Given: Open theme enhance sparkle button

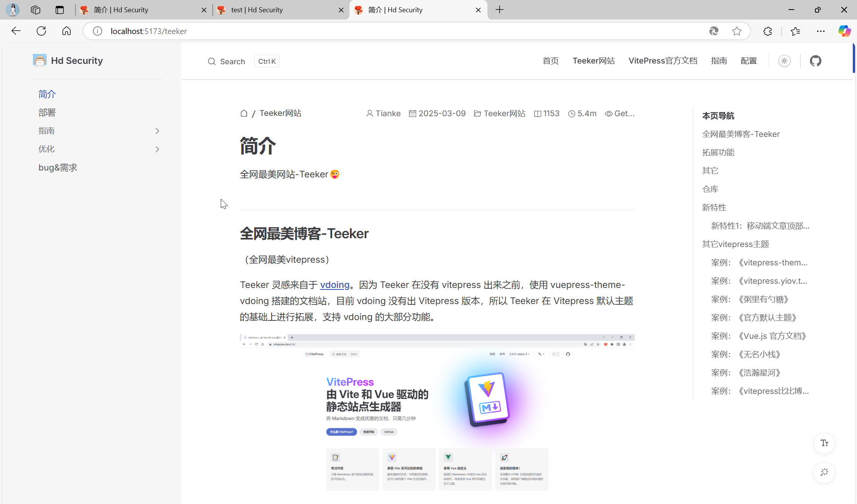Looking at the screenshot, I should coord(824,472).
